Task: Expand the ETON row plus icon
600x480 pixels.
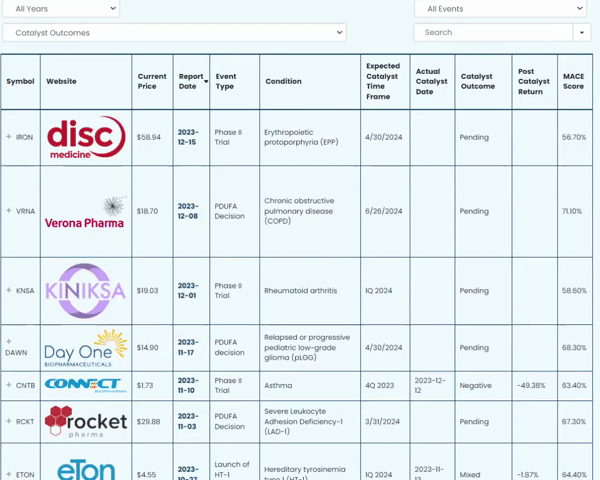Action: (9, 474)
